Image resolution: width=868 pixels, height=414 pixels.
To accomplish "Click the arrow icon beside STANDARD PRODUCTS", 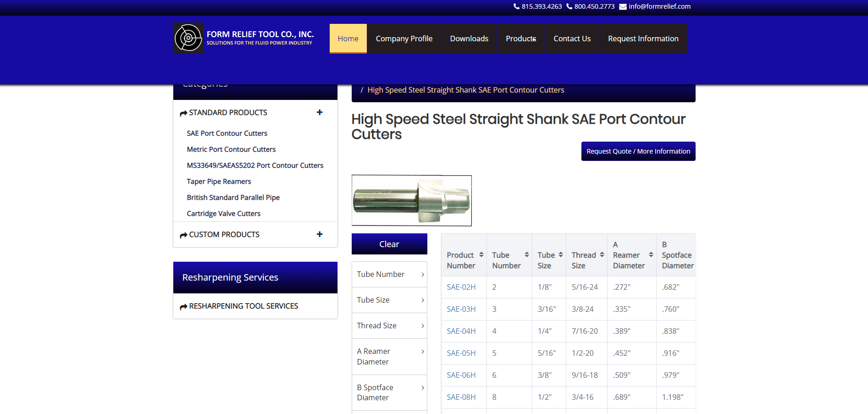I will [x=183, y=113].
